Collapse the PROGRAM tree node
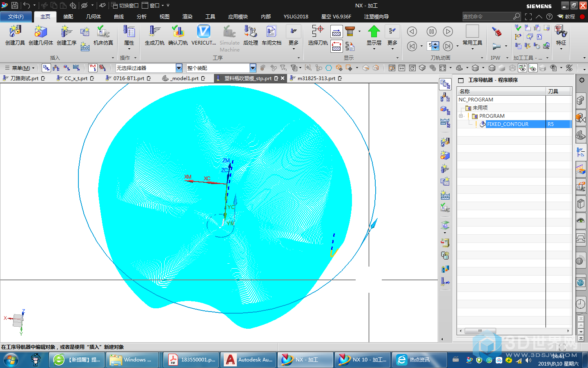This screenshot has height=368, width=588. pos(461,116)
